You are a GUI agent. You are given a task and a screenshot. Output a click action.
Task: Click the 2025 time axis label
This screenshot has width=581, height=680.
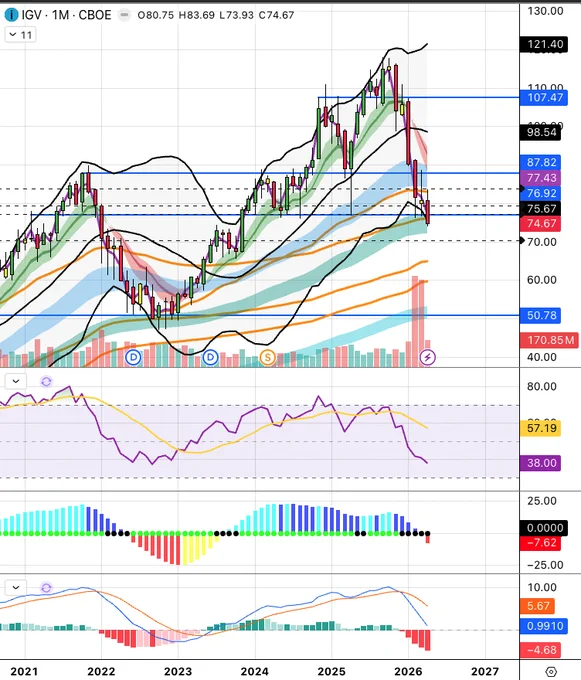click(x=331, y=671)
